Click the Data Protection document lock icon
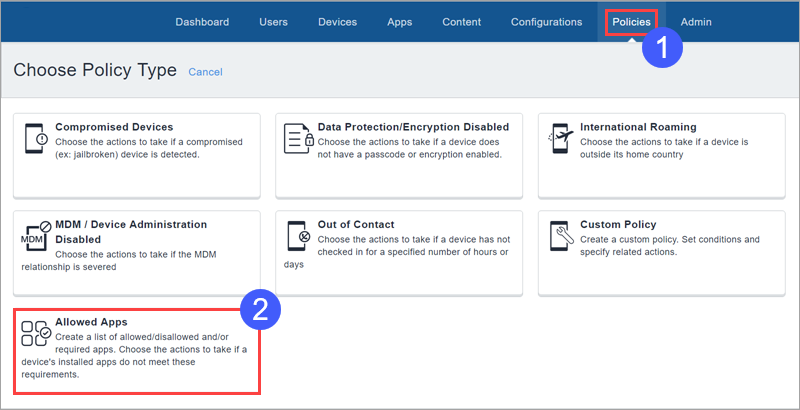Screen dimensions: 800x410 [x=298, y=139]
